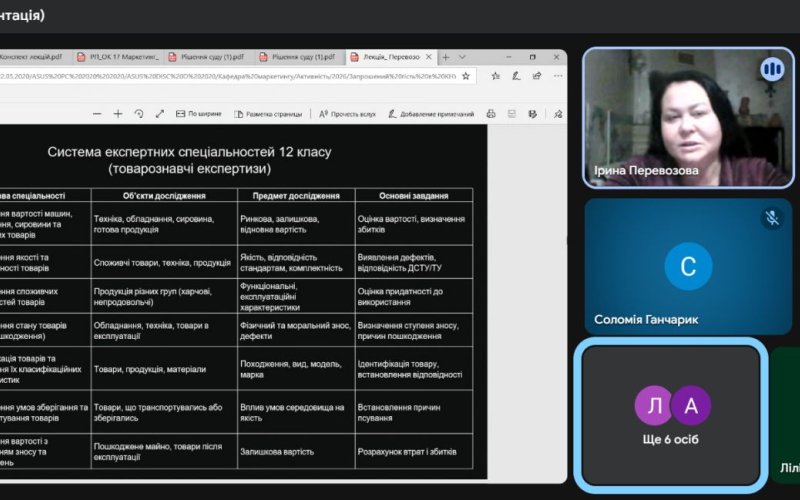
Task: Zoom out the PDF with minus button
Action: pyautogui.click(x=95, y=114)
